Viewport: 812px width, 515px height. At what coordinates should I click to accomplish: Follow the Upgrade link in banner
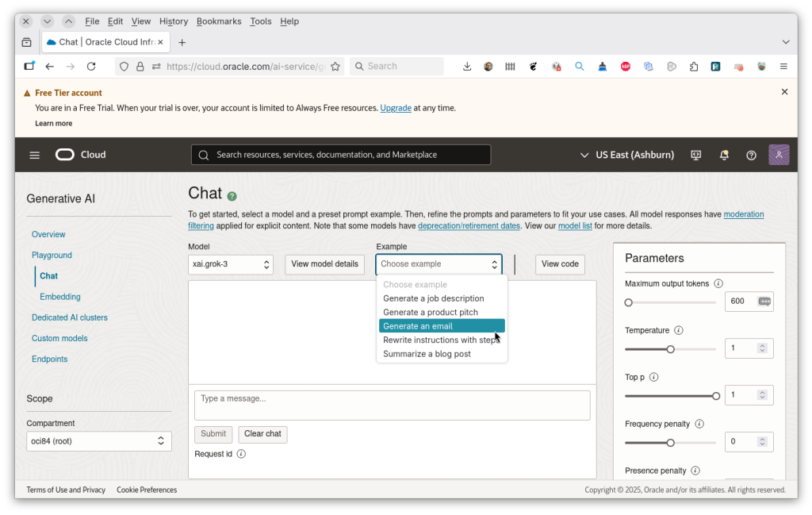[x=396, y=108]
